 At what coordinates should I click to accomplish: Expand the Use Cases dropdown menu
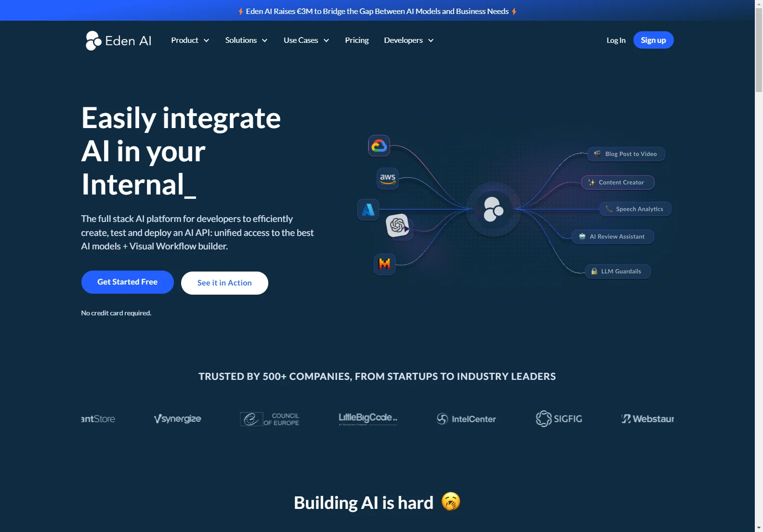306,40
